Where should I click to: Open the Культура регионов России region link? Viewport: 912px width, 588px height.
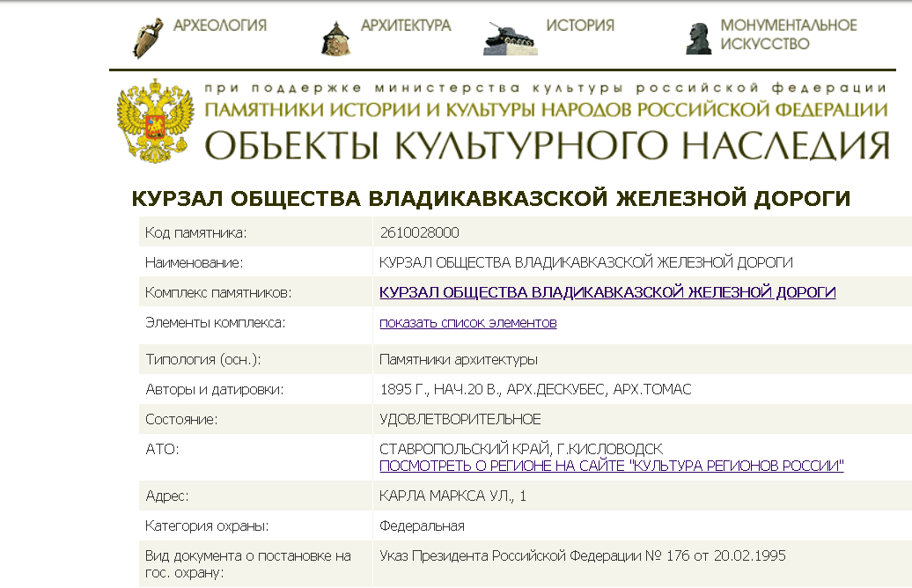pos(611,466)
